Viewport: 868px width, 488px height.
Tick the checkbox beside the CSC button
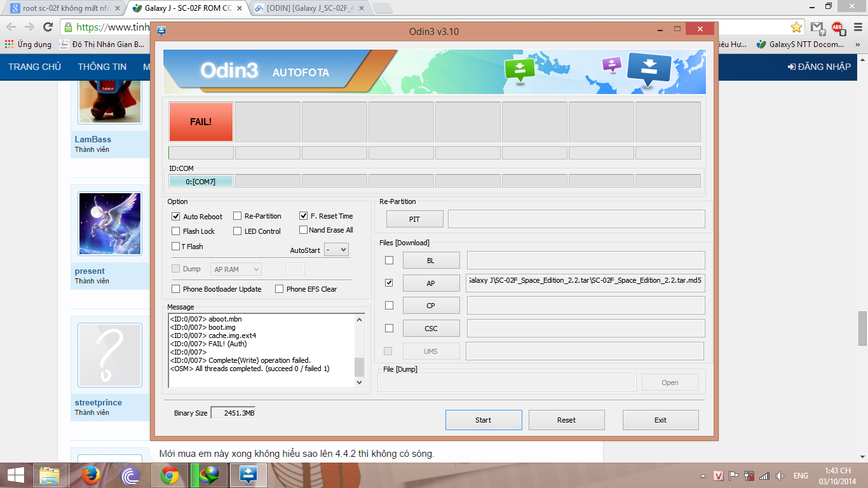(x=390, y=328)
